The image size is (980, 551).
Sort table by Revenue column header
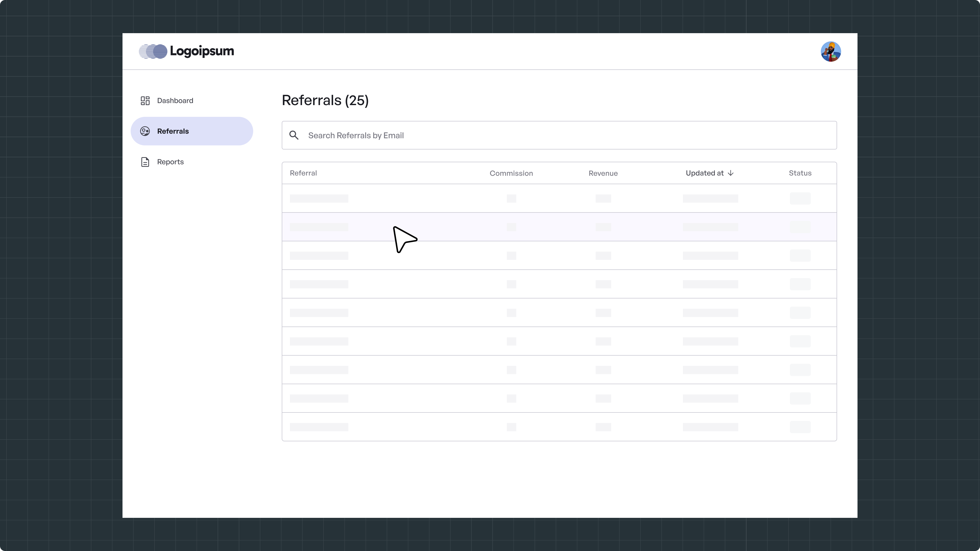pos(603,173)
